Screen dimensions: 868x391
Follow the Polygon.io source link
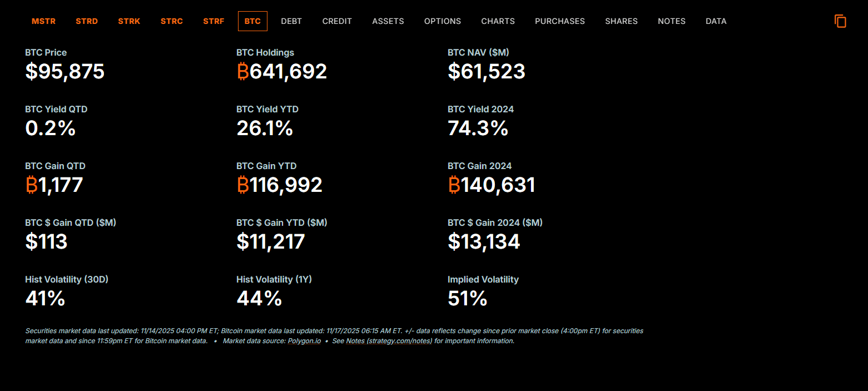pos(304,341)
